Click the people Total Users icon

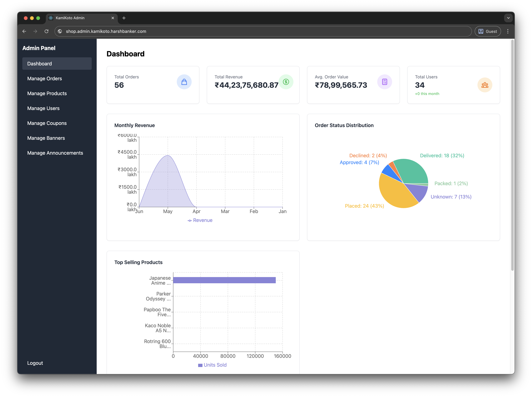[485, 85]
